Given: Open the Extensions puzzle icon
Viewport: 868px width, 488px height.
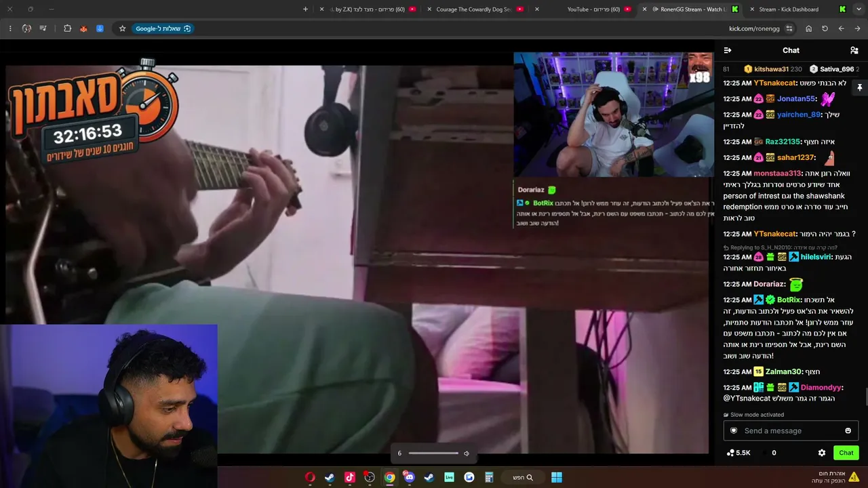Looking at the screenshot, I should point(67,28).
